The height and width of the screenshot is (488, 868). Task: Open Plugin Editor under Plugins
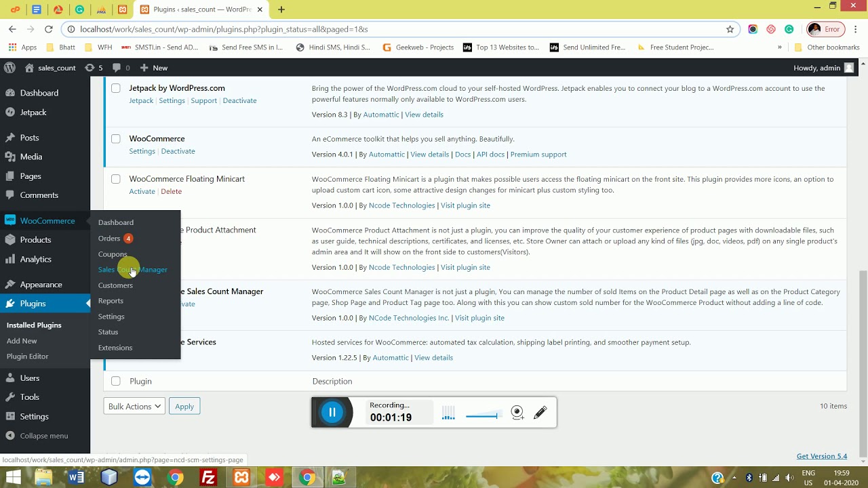pos(28,357)
